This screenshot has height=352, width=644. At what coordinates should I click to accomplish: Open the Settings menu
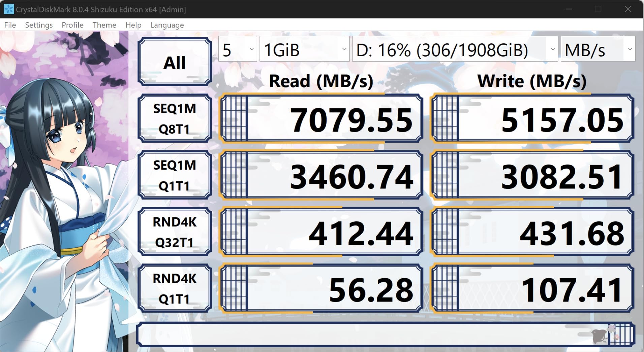coord(39,25)
